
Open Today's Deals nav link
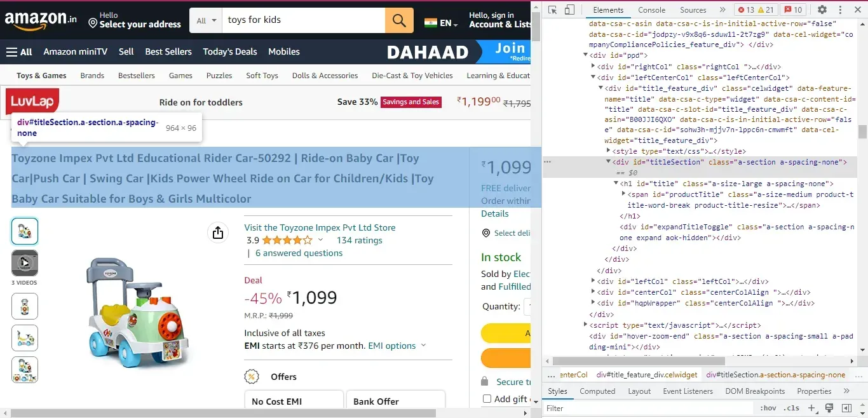[230, 51]
